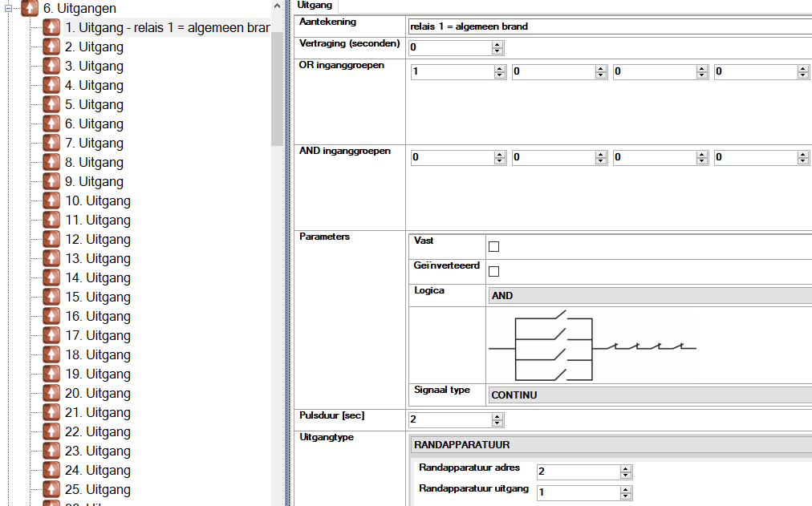812x506 pixels.
Task: Click the icon of 4. Uitgang
Action: (x=51, y=85)
